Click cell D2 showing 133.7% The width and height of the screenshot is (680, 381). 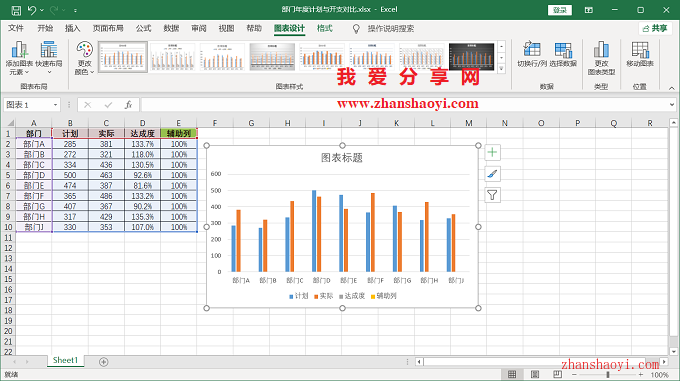pyautogui.click(x=142, y=144)
